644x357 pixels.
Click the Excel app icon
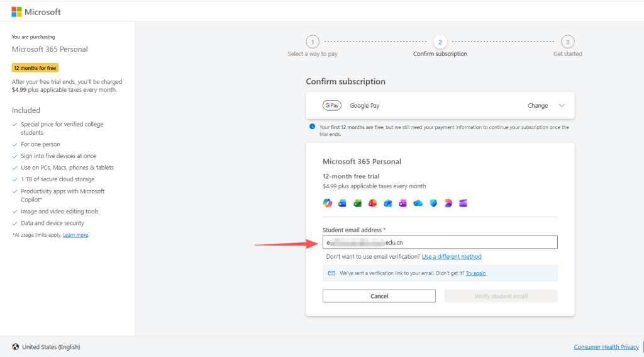[x=357, y=203]
